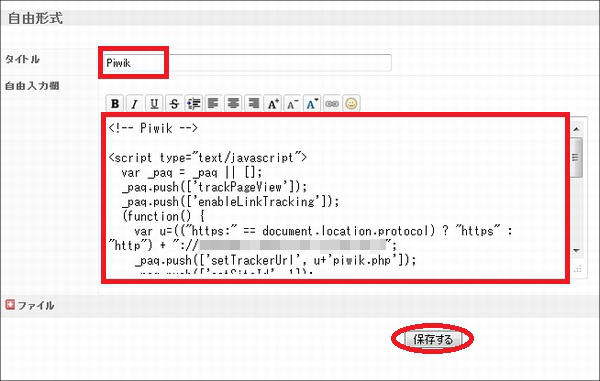Click inside the Piwik script text area
Viewport: 600px width, 381px height.
[x=337, y=198]
